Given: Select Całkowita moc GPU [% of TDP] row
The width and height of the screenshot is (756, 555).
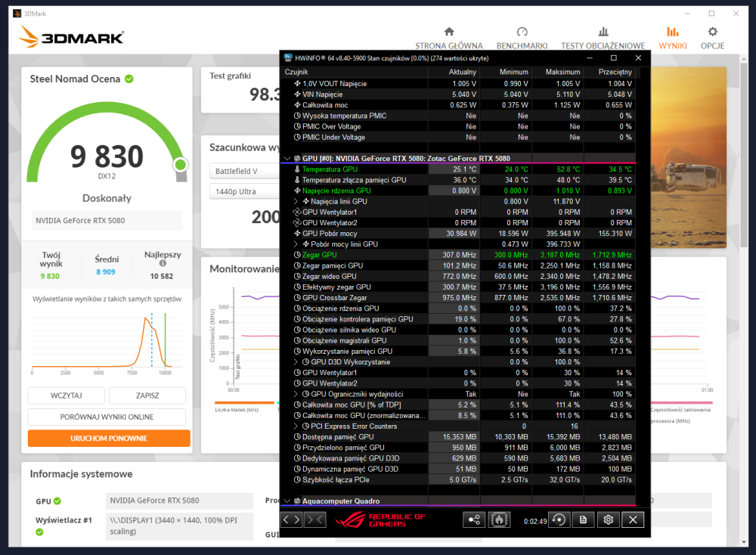Looking at the screenshot, I should [x=458, y=405].
